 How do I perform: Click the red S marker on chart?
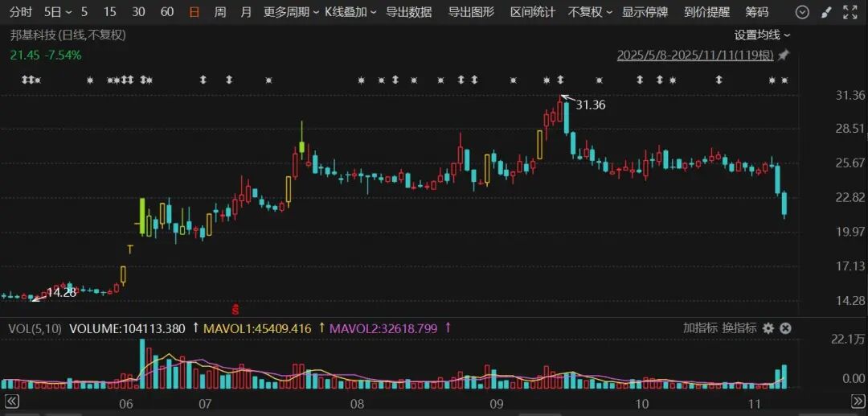point(235,308)
